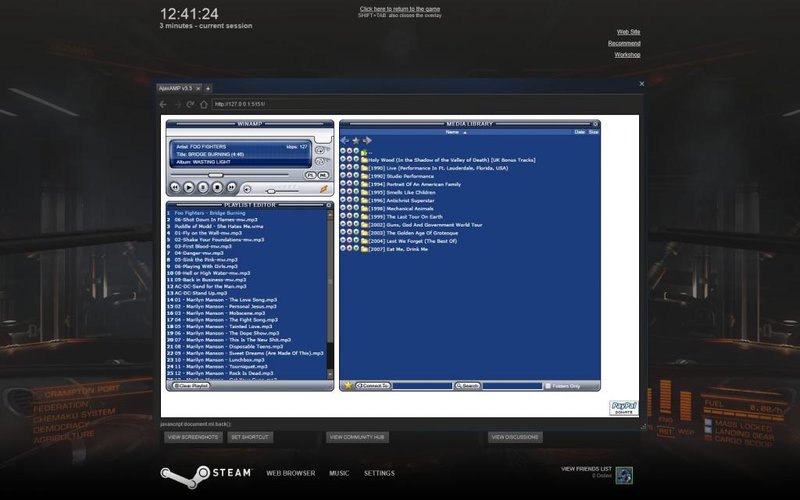The image size is (800, 500).
Task: Open folder [1990] Live (Performance In Ft. Lauderdale)
Action: (438, 168)
